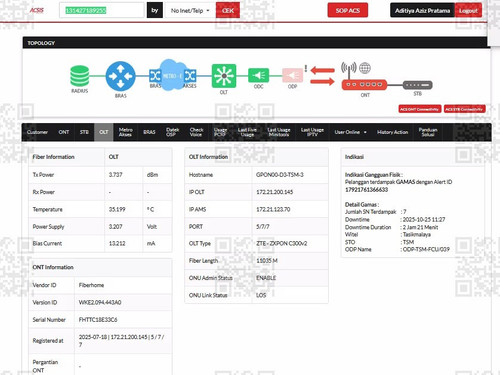Open the No Inet/Telp dropdown

click(190, 11)
